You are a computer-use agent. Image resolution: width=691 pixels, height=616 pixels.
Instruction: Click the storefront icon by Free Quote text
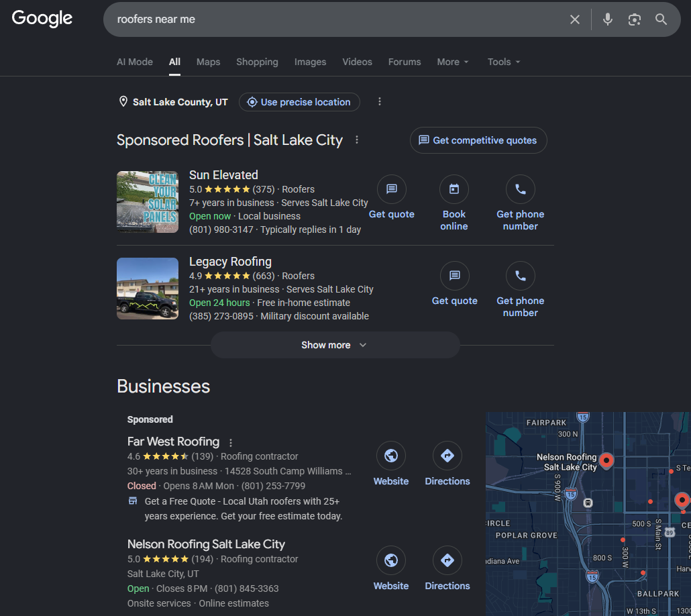point(133,501)
